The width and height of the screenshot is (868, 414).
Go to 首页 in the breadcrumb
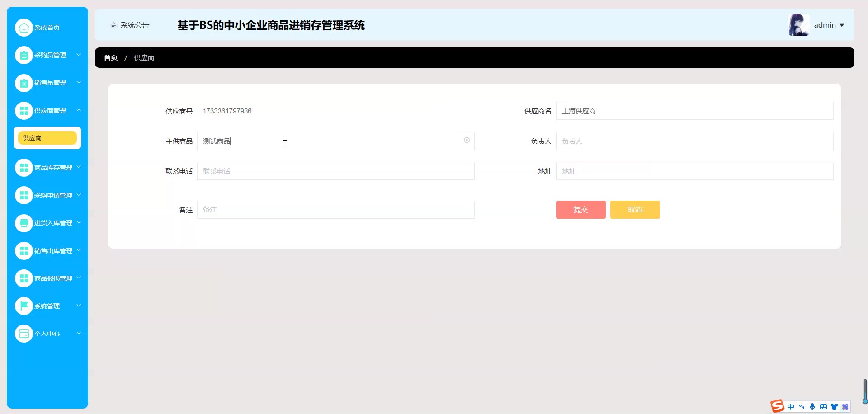point(111,58)
